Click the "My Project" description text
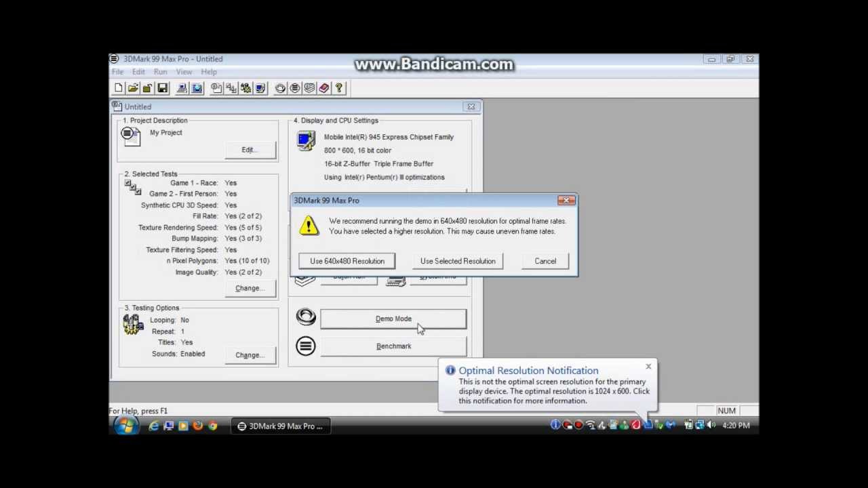Viewport: 868px width, 488px height. 166,133
